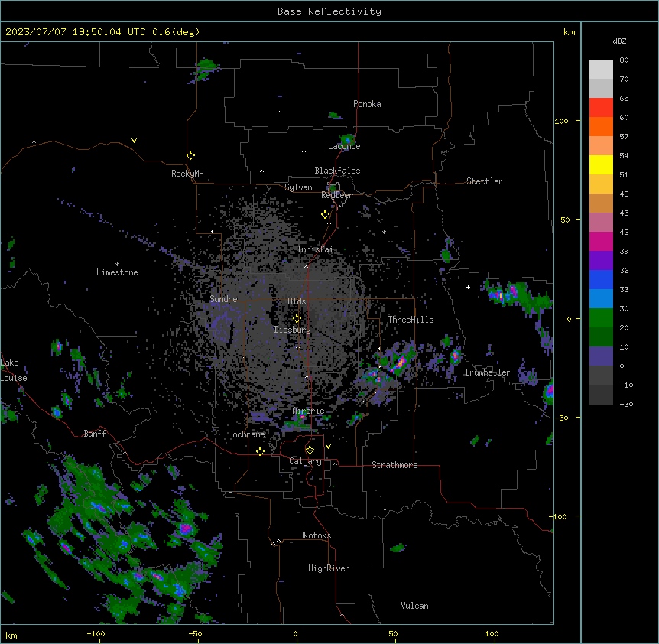
Task: Select the magenta legend swatch between 42 and 39
Action: (x=601, y=241)
